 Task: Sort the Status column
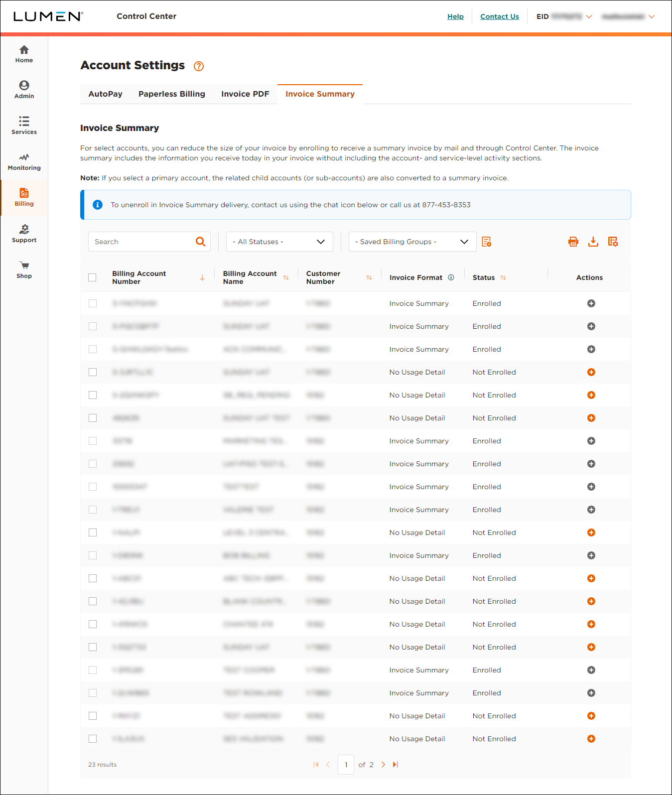click(x=503, y=277)
